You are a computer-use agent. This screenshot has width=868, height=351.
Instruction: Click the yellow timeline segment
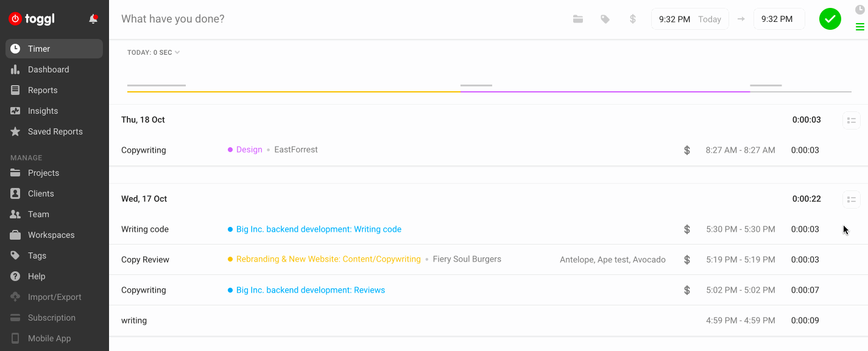(x=294, y=91)
